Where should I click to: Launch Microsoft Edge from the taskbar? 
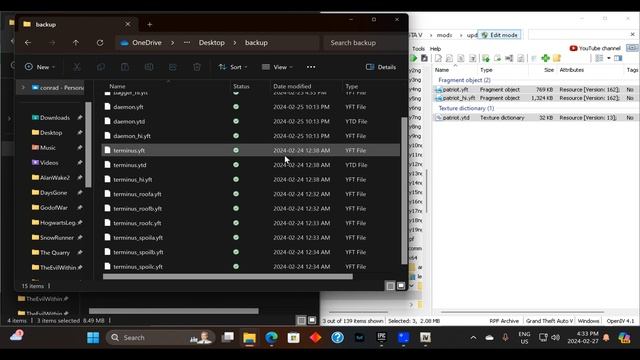271,338
